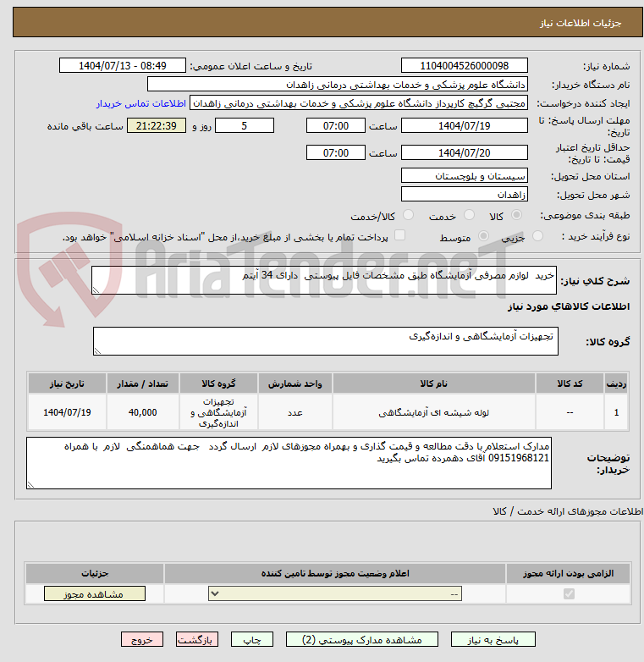
Task: Click the خروج exit button
Action: [142, 640]
